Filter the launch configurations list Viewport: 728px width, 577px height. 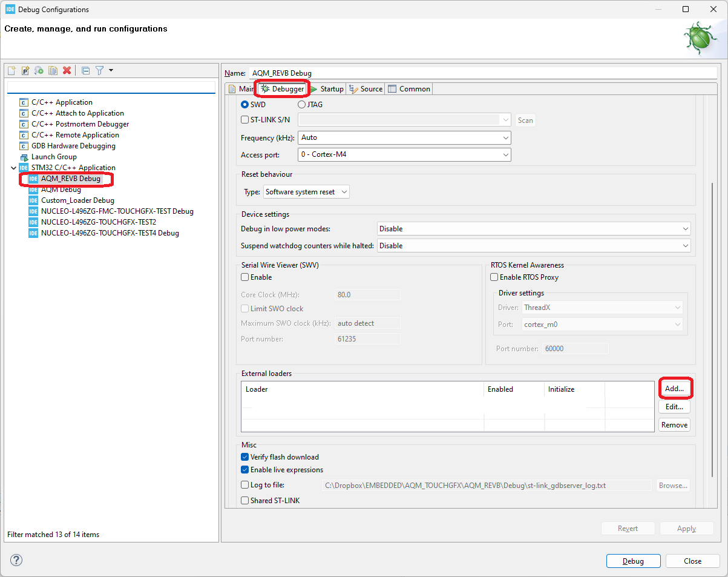(x=99, y=70)
